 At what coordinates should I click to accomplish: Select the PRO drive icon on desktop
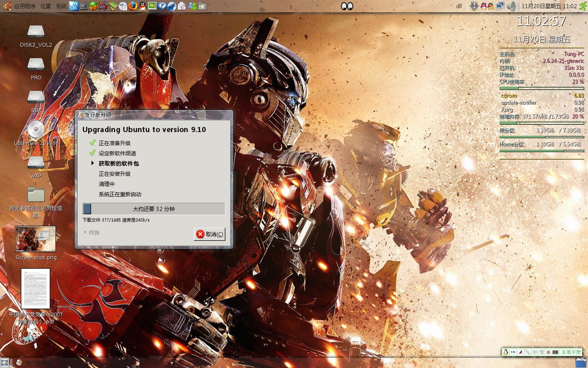[36, 65]
